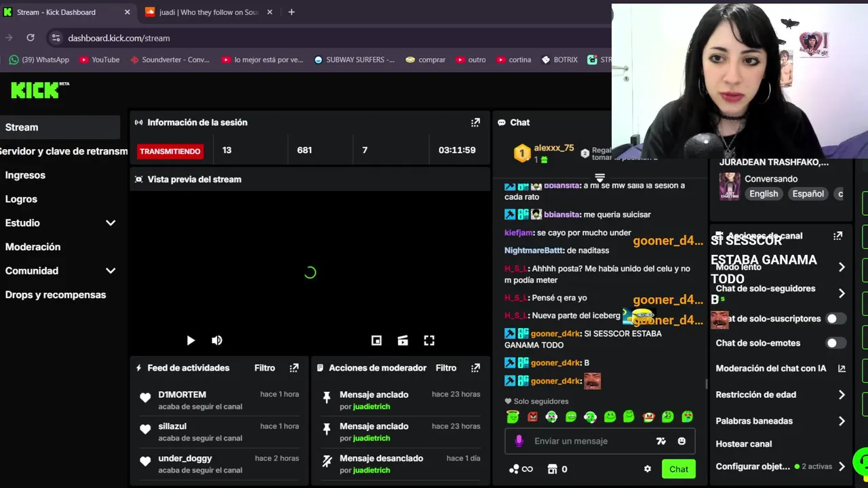Viewport: 868px width, 488px height.
Task: Click the purple microphone icon in chat input
Action: 519,441
